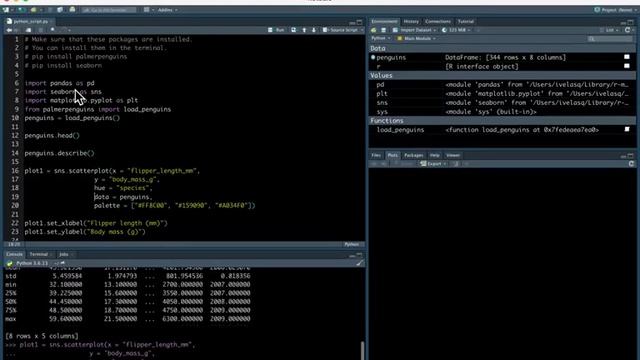Click the sns seaborn module row
This screenshot has height=360, width=640.
point(502,102)
